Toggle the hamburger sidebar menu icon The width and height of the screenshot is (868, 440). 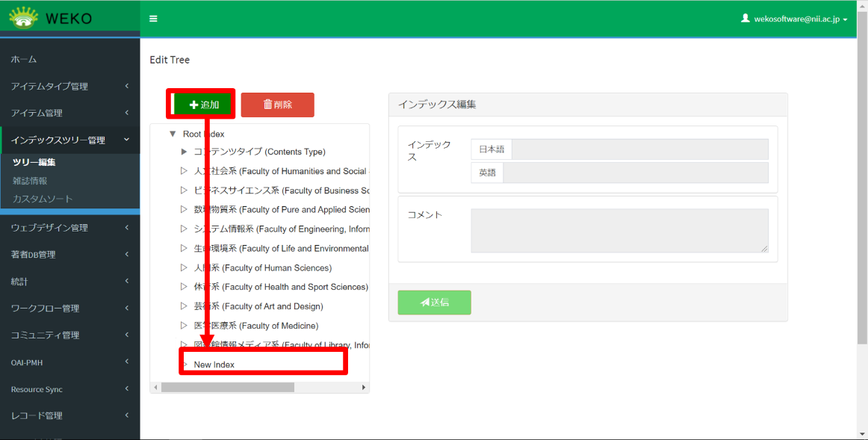[153, 19]
